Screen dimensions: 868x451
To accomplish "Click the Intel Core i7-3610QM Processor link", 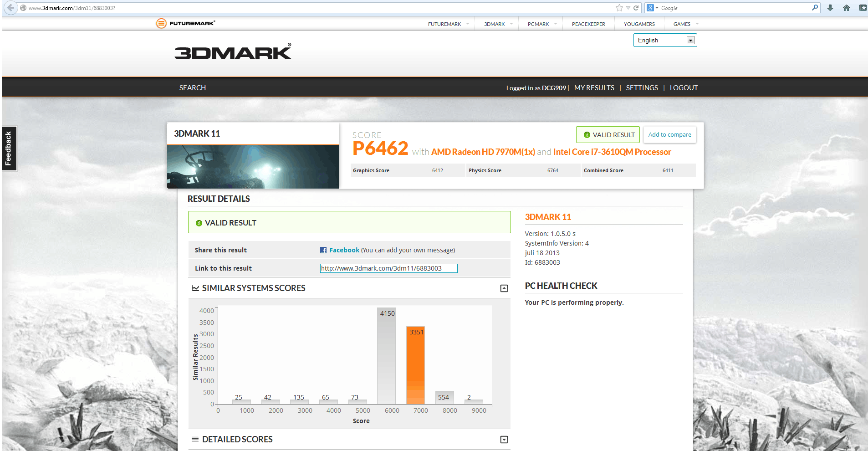I will point(612,152).
